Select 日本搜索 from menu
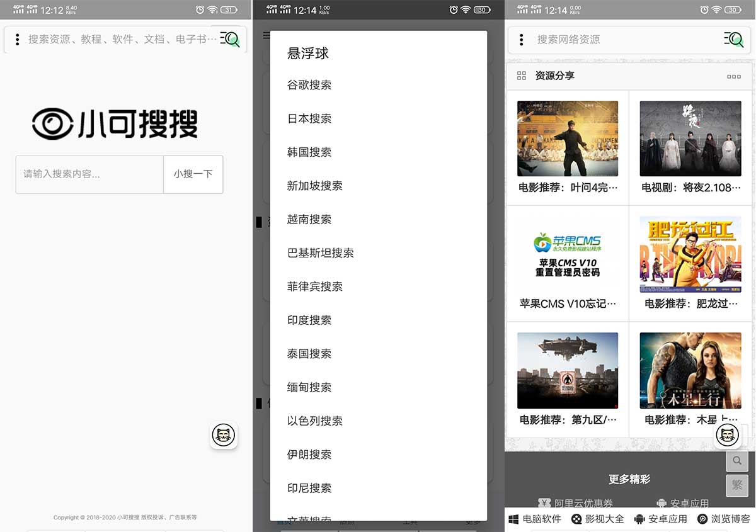The width and height of the screenshot is (756, 532). [x=309, y=118]
